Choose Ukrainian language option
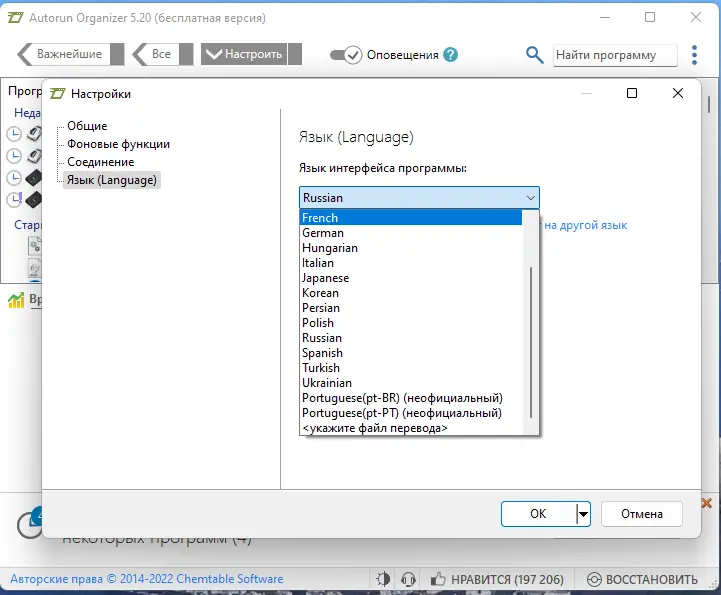The width and height of the screenshot is (721, 595). 411,383
